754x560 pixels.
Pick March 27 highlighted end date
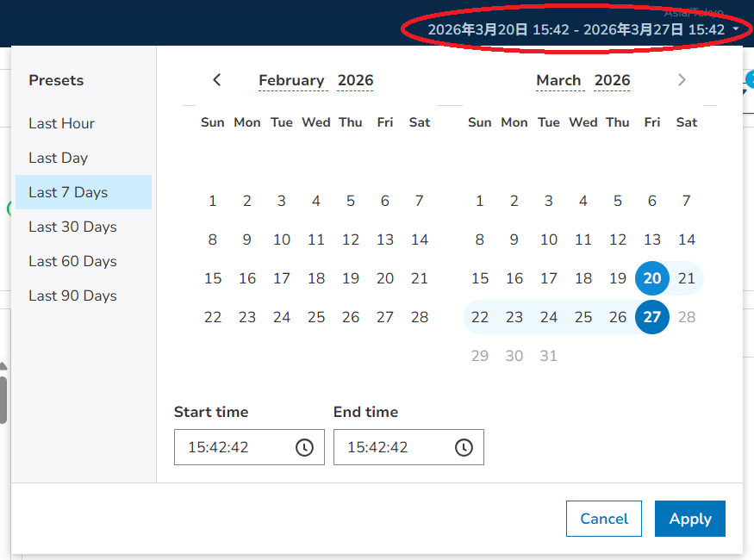652,317
